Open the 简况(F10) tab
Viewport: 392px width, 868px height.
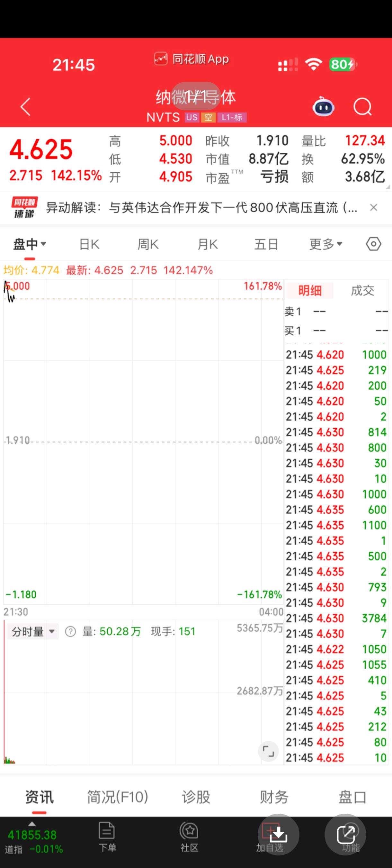pyautogui.click(x=118, y=797)
